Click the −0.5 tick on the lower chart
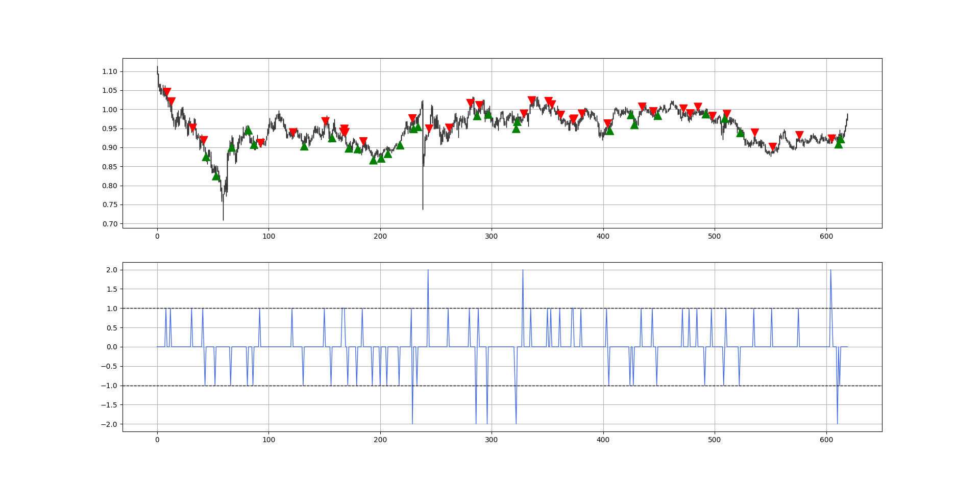Image resolution: width=980 pixels, height=485 pixels. coord(108,367)
